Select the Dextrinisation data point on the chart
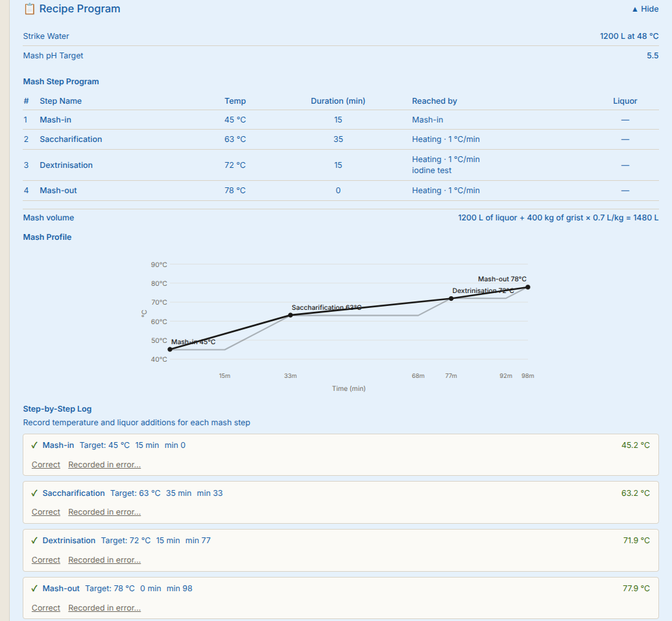Viewport: 672px width, 621px height. pyautogui.click(x=451, y=299)
